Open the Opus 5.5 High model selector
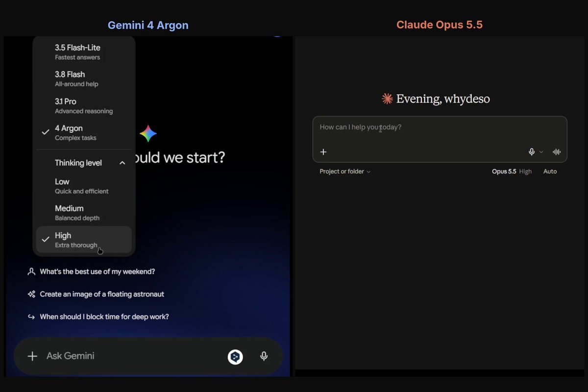Viewport: 588px width, 392px height. click(x=512, y=171)
